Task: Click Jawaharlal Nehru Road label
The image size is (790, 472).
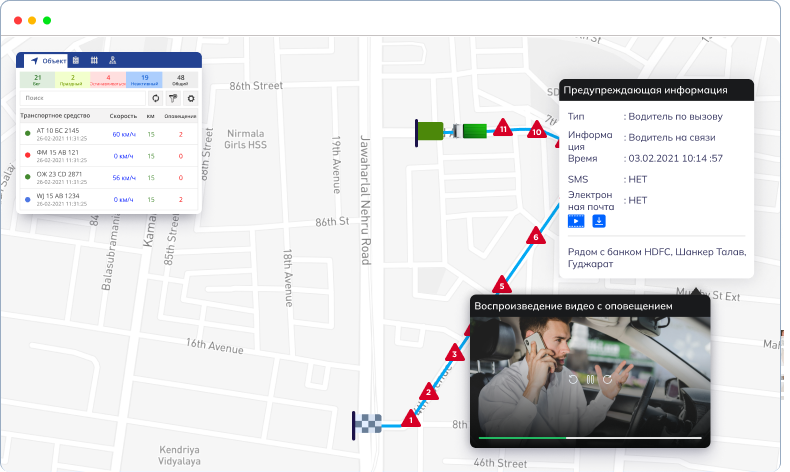Action: [365, 200]
